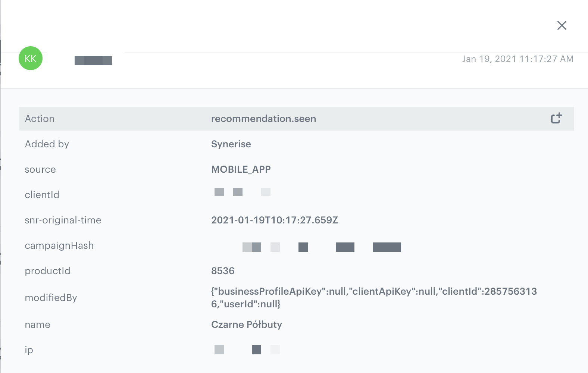Screen dimensions: 588x373
Task: Click the green KK avatar
Action: pyautogui.click(x=31, y=58)
